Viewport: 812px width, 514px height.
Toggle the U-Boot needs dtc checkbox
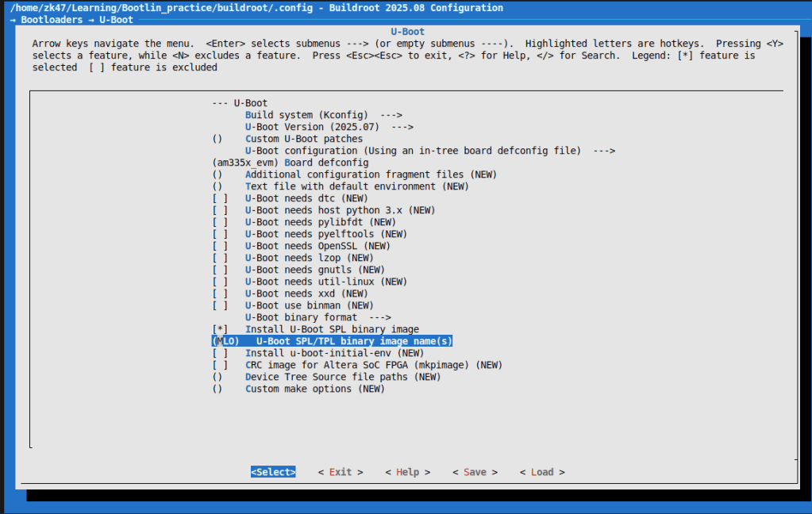(220, 198)
